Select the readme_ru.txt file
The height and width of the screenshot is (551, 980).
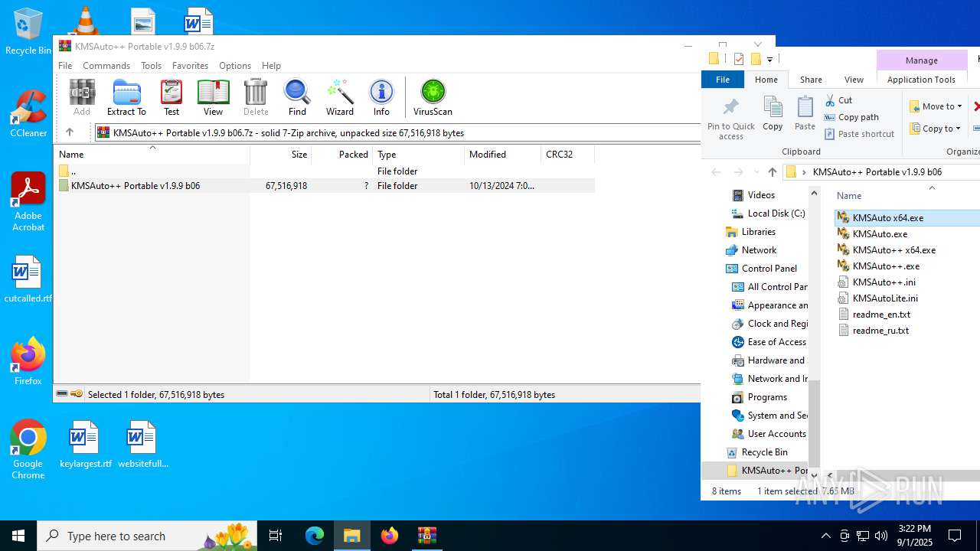[x=880, y=331]
